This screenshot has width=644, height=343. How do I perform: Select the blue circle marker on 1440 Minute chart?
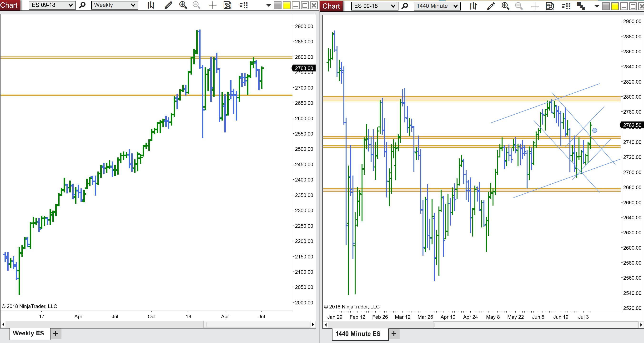pyautogui.click(x=594, y=130)
